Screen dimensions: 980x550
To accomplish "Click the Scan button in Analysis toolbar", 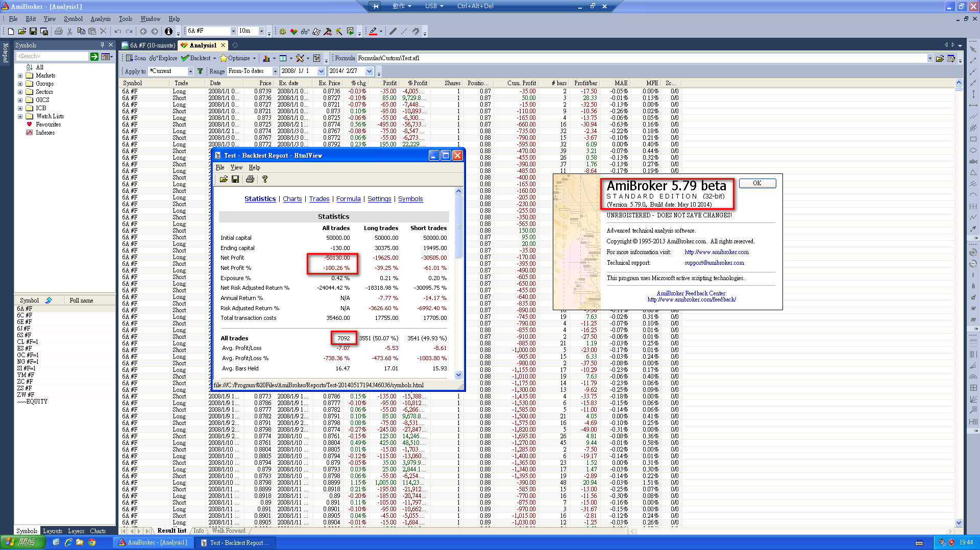I will click(136, 58).
